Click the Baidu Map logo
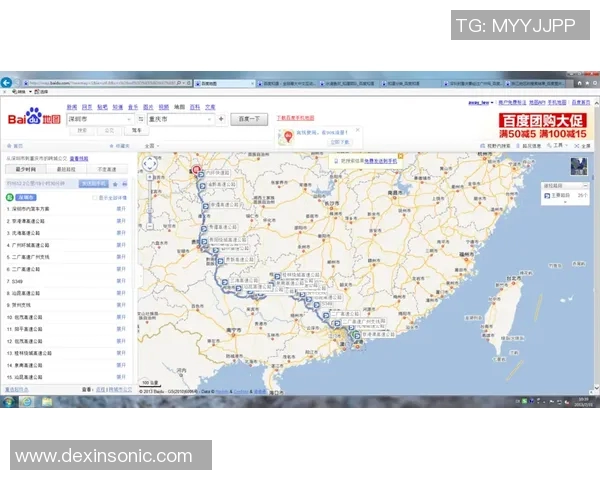Image resolution: width=600 pixels, height=480 pixels. pyautogui.click(x=35, y=120)
